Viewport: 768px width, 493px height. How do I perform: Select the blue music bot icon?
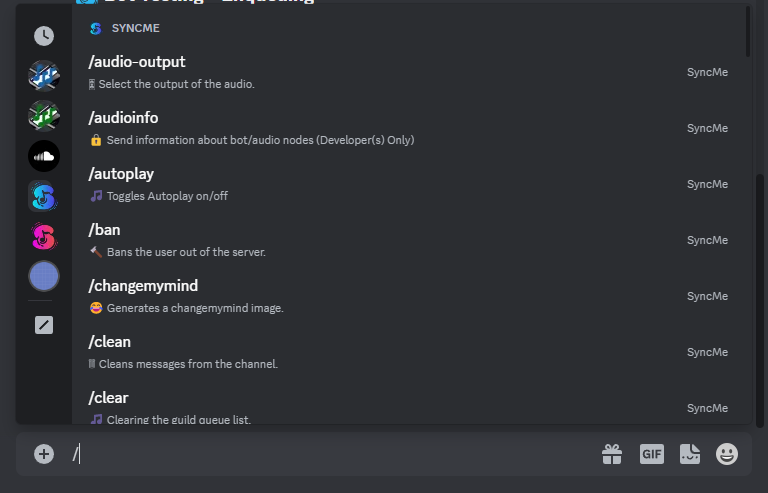[44, 76]
